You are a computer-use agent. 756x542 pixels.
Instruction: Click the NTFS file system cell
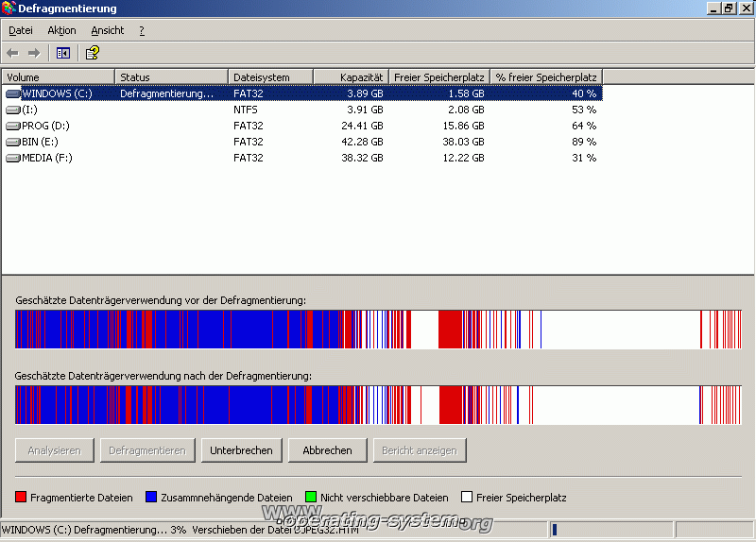click(x=246, y=110)
